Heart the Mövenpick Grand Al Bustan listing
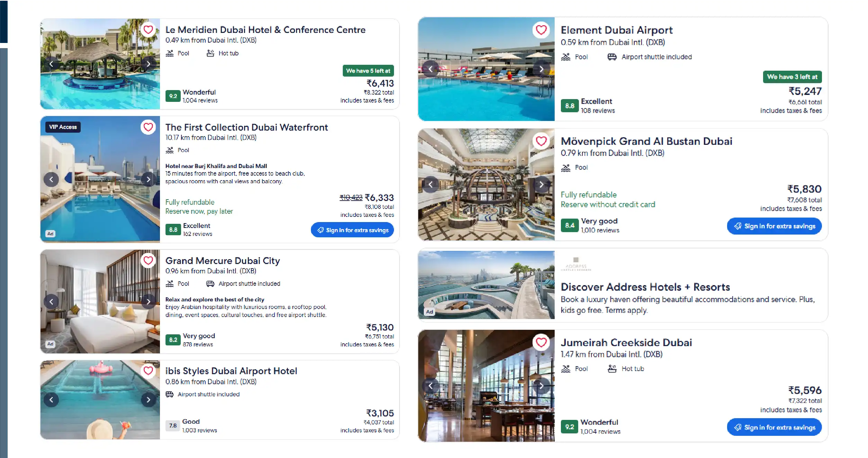The height and width of the screenshot is (458, 868). pos(541,141)
